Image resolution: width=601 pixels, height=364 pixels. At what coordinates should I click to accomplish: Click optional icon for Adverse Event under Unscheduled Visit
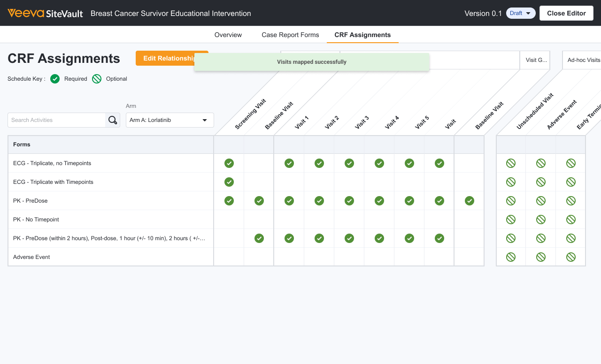click(x=511, y=257)
